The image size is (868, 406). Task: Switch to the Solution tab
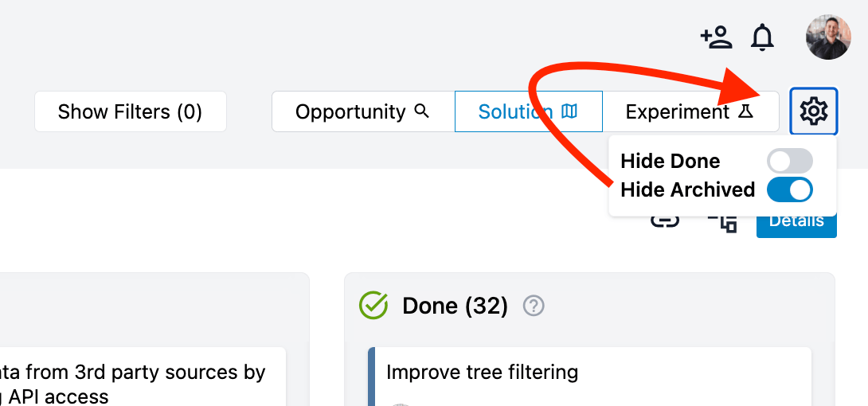(x=528, y=111)
